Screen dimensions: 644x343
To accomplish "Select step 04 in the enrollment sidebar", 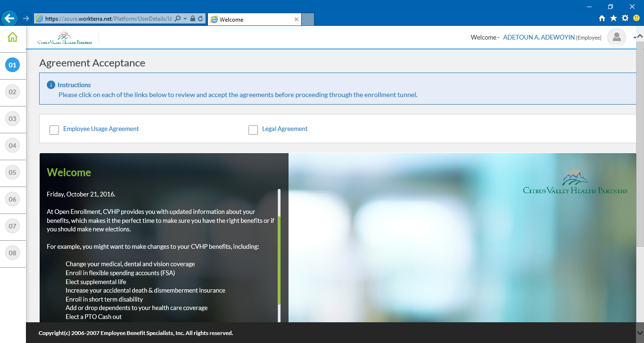I will click(x=12, y=146).
